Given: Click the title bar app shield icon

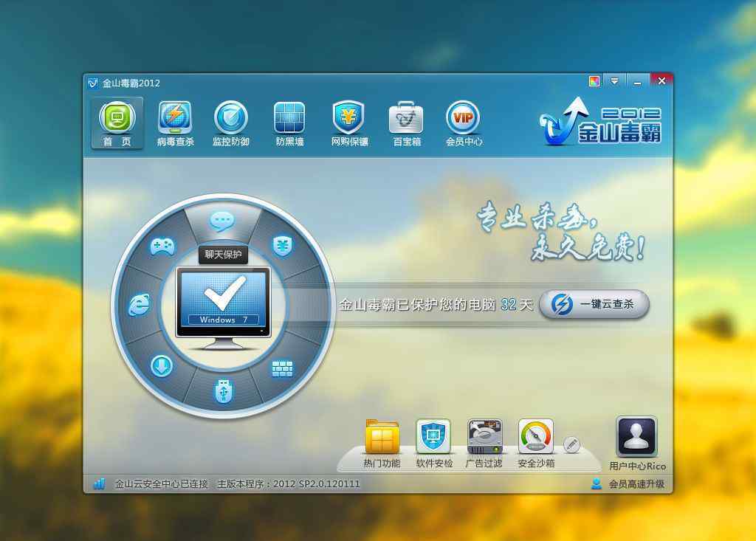Looking at the screenshot, I should click(93, 83).
